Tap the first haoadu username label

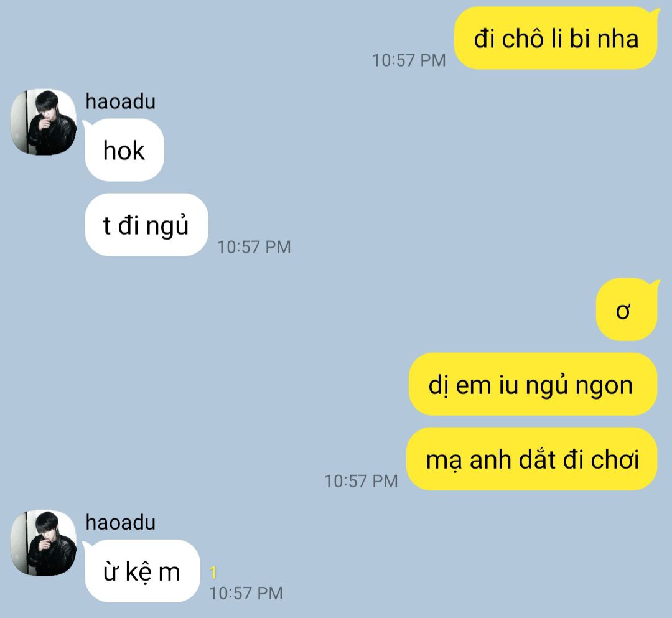point(121,101)
